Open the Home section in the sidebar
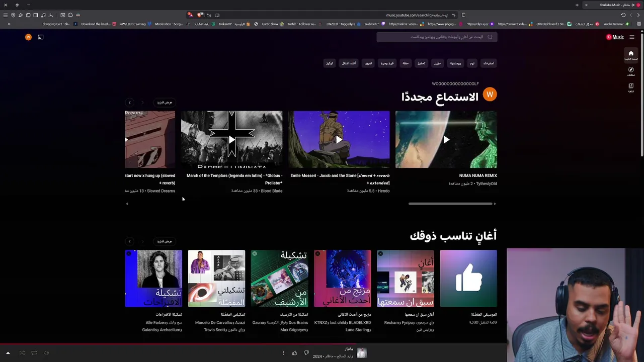Screen dimensions: 644x362 (631, 55)
